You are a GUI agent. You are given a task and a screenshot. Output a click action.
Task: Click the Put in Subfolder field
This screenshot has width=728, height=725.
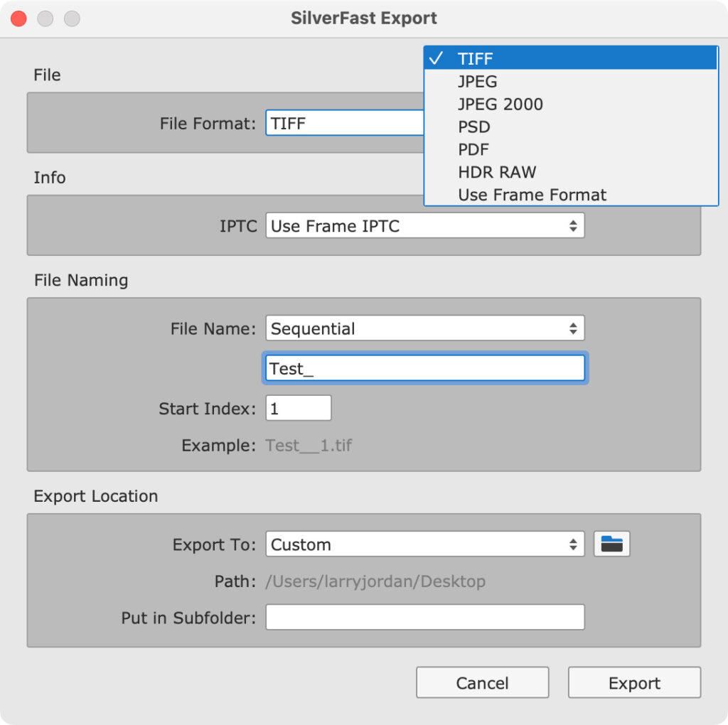pyautogui.click(x=424, y=617)
